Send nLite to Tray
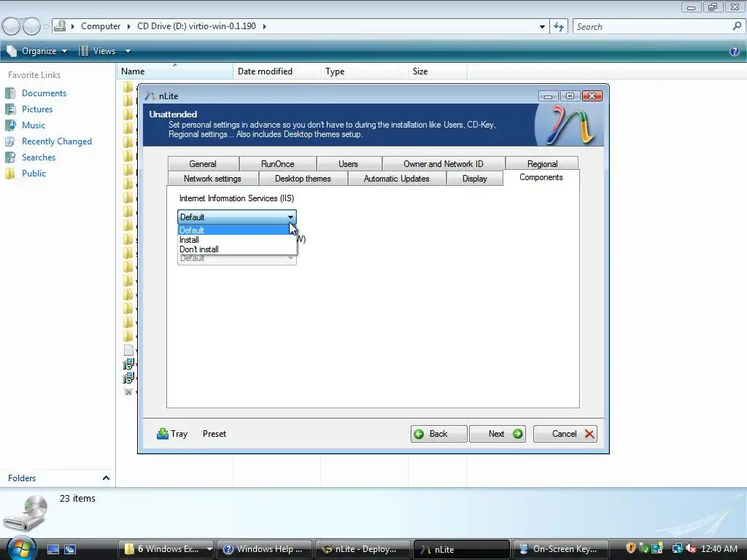 [x=172, y=434]
